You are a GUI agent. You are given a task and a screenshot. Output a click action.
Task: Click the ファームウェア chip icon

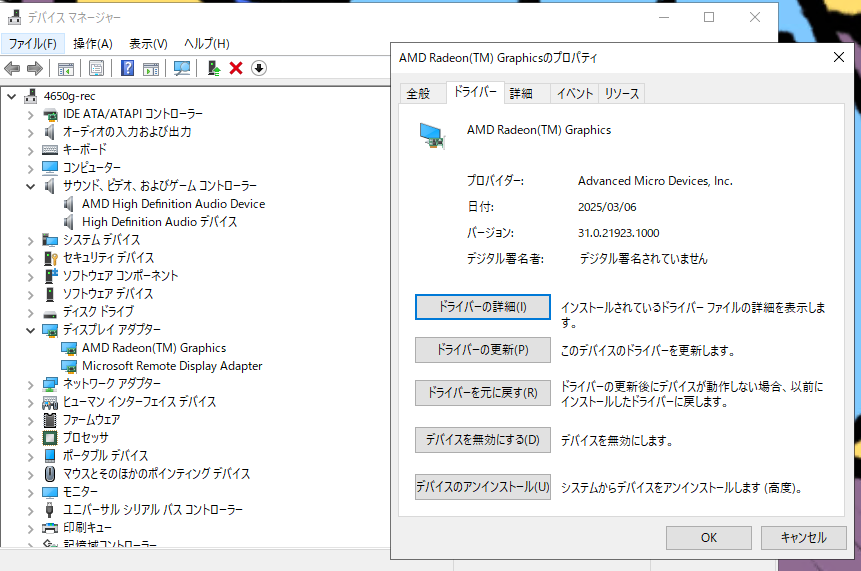pyautogui.click(x=50, y=421)
